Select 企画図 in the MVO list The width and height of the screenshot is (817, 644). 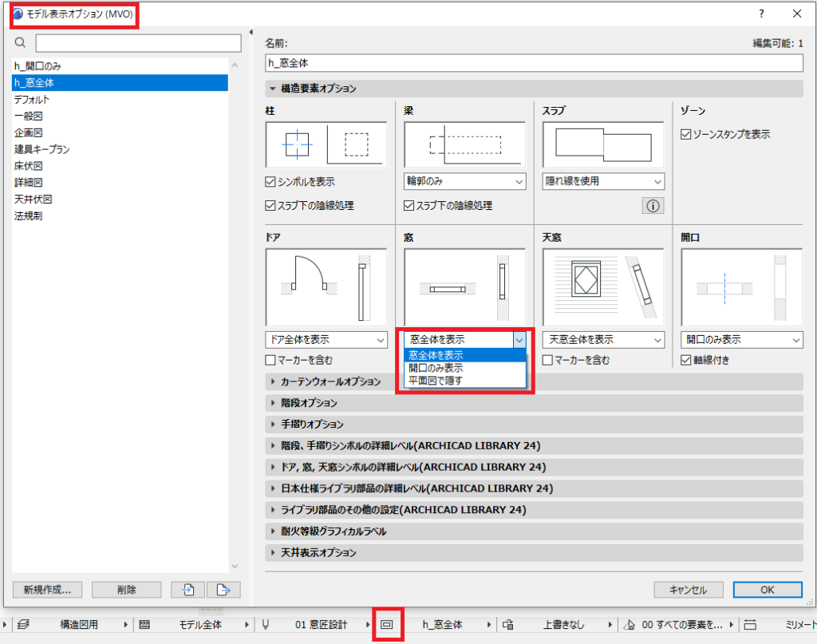pyautogui.click(x=120, y=132)
